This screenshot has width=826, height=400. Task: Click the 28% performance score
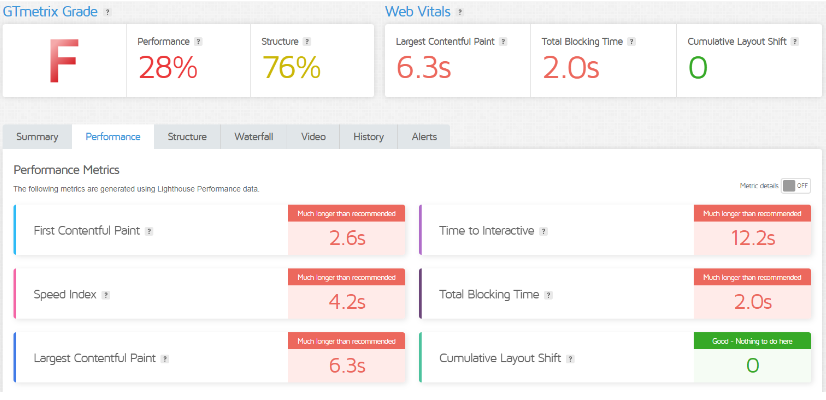[x=168, y=67]
